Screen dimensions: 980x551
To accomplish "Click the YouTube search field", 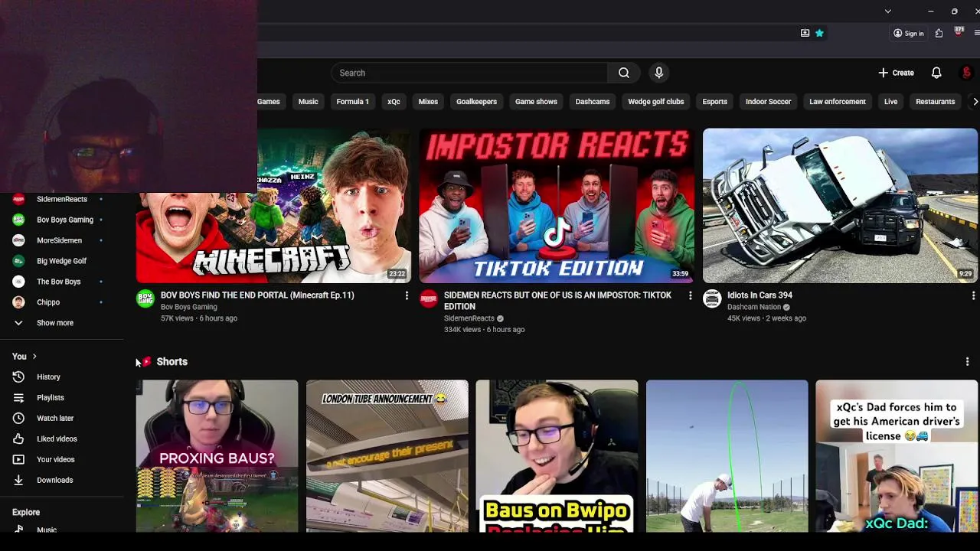I will (469, 73).
